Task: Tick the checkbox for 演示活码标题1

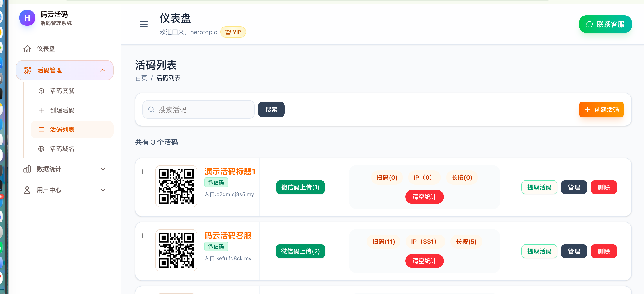Action: pyautogui.click(x=145, y=172)
